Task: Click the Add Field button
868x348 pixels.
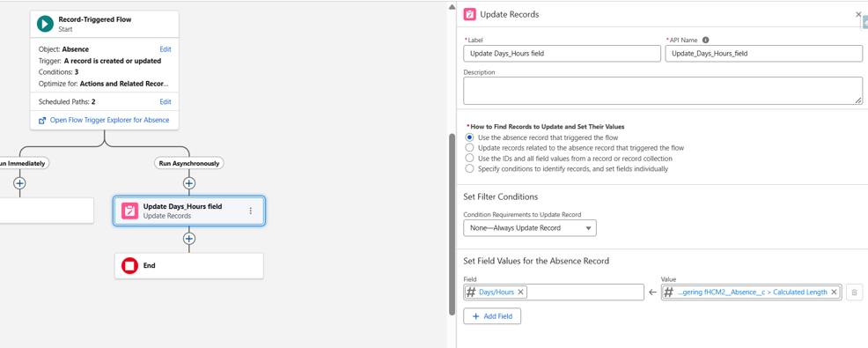Action: [492, 316]
